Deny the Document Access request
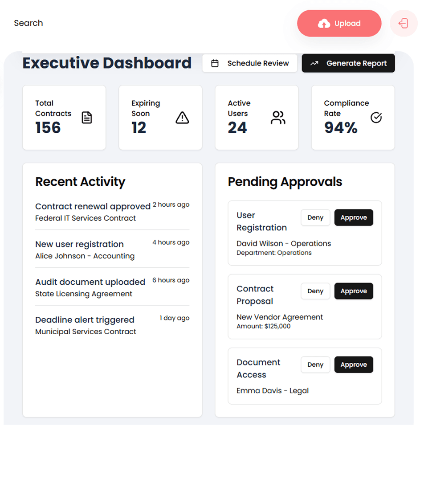This screenshot has height=504, width=424. (x=315, y=365)
